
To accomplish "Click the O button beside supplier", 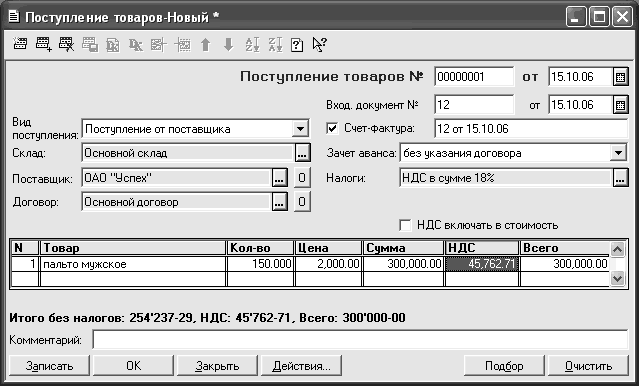I will point(302,178).
